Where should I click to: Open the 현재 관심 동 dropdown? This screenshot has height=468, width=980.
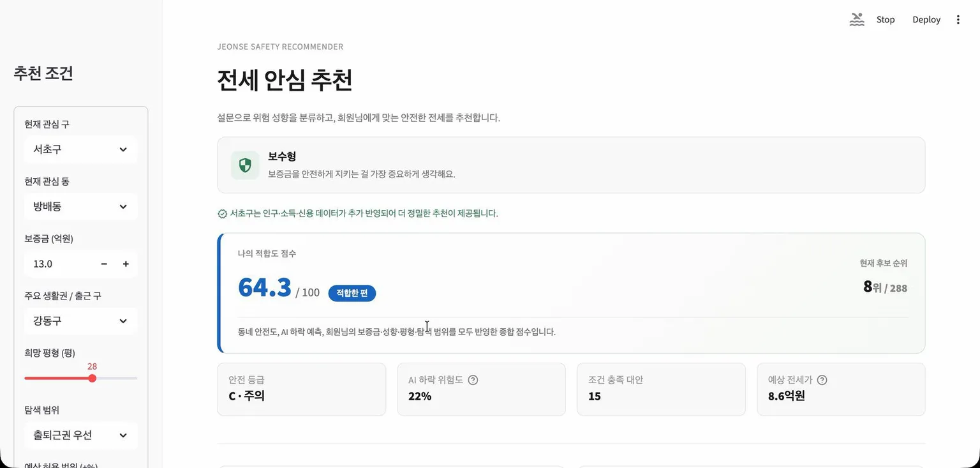(80, 207)
